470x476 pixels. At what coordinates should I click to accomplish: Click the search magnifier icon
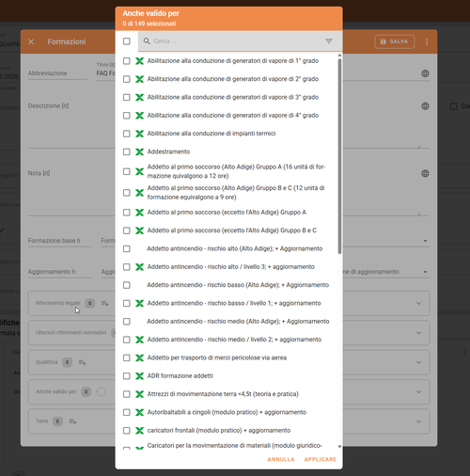(x=147, y=41)
